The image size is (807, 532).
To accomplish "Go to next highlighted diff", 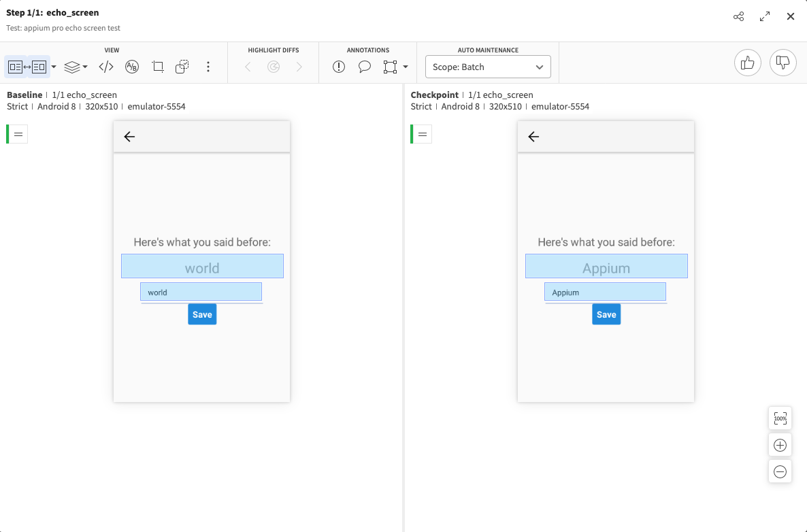I will coord(299,67).
